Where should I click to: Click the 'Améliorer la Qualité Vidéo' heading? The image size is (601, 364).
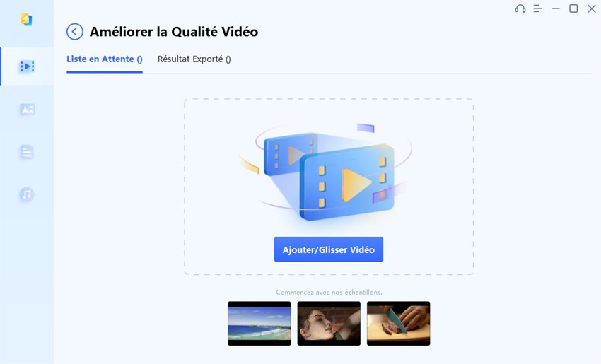tap(174, 32)
